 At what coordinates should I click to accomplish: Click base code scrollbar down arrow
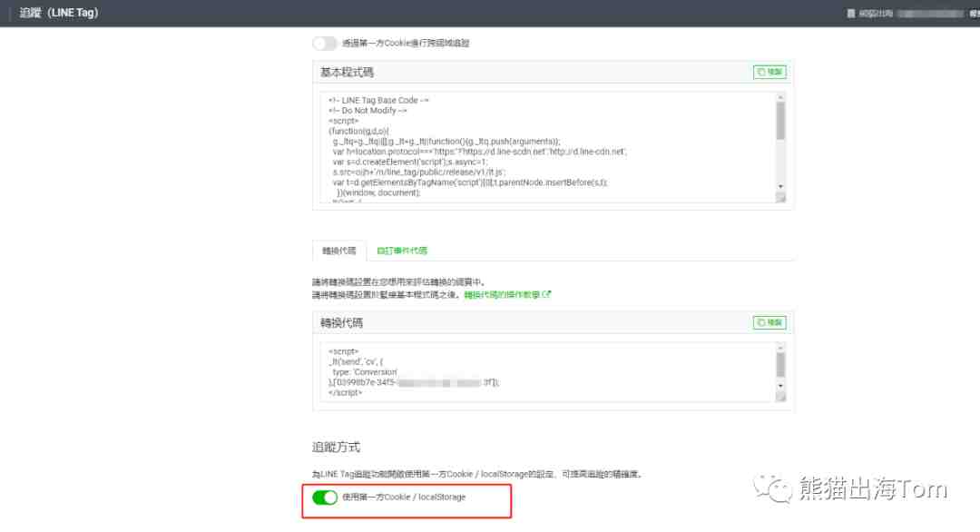(x=780, y=186)
